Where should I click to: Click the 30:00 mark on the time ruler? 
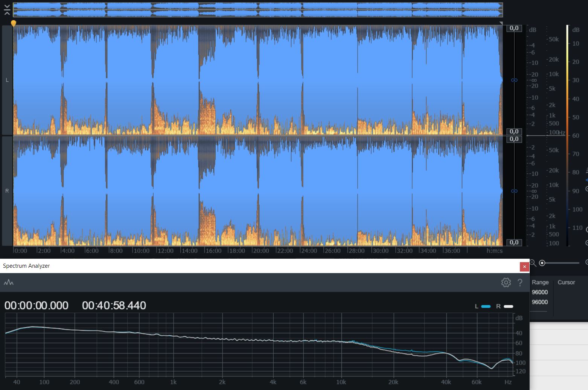click(380, 251)
